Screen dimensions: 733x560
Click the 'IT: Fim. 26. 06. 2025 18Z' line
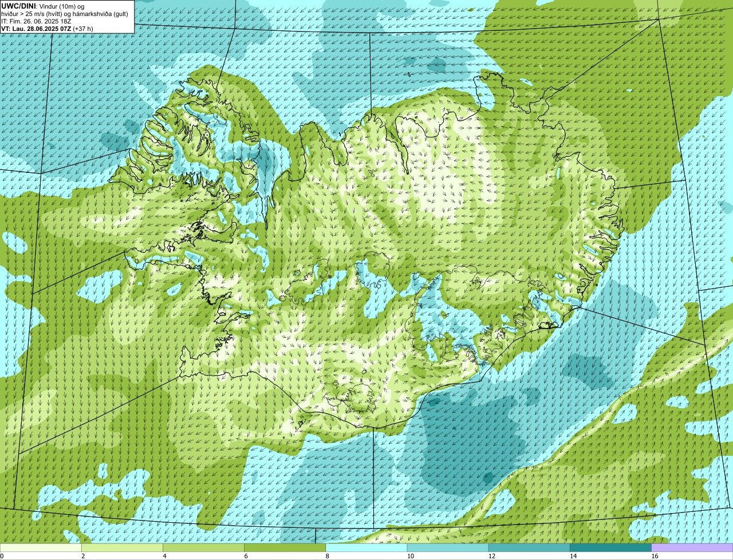coord(36,21)
